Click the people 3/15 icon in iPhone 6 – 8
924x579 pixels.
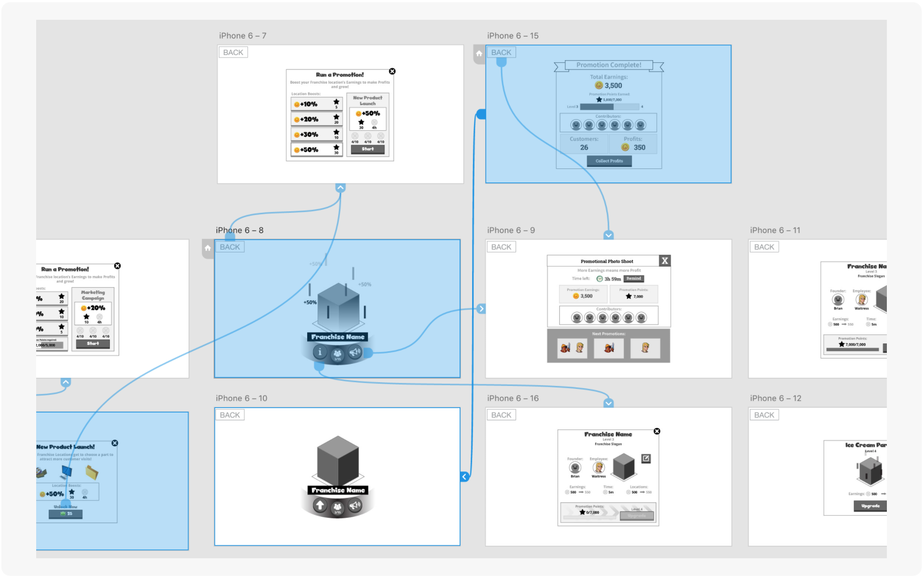338,355
